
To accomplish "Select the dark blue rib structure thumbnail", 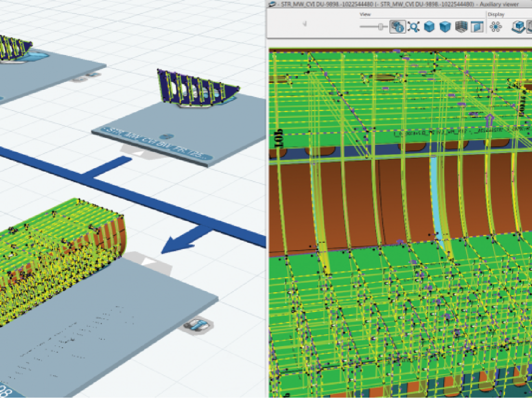I will point(197,89).
